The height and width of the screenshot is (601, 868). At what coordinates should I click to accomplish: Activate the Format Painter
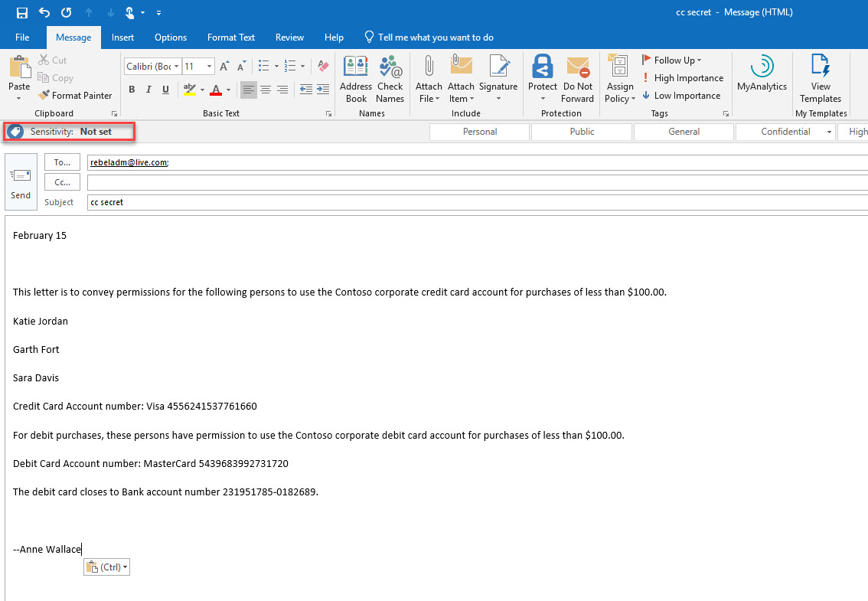click(x=75, y=95)
